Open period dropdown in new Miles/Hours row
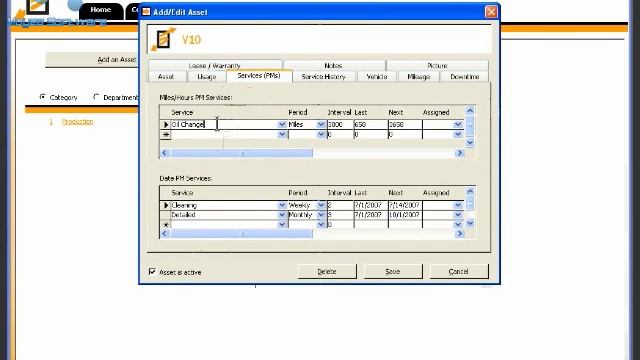Viewport: 640px width, 360px height. click(x=321, y=134)
